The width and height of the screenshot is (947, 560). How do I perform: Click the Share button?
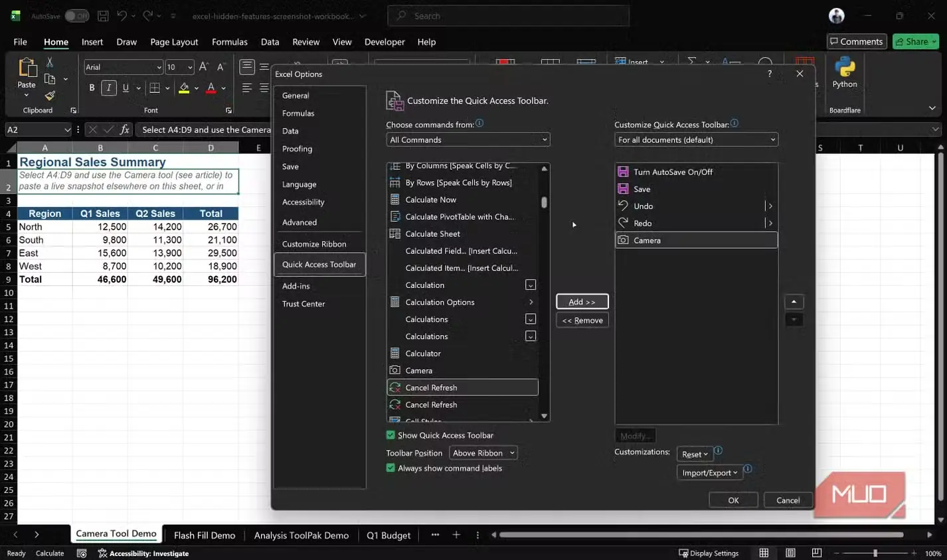coord(916,41)
